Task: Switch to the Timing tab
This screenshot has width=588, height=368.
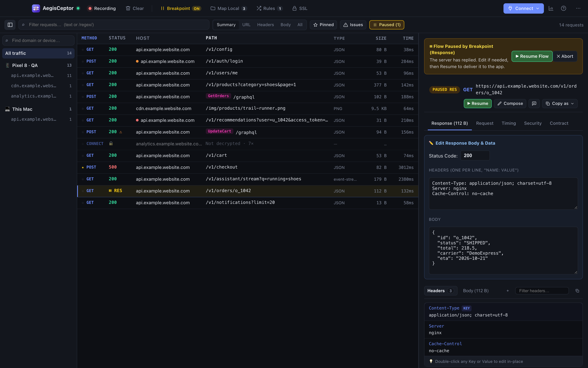Action: 509,123
